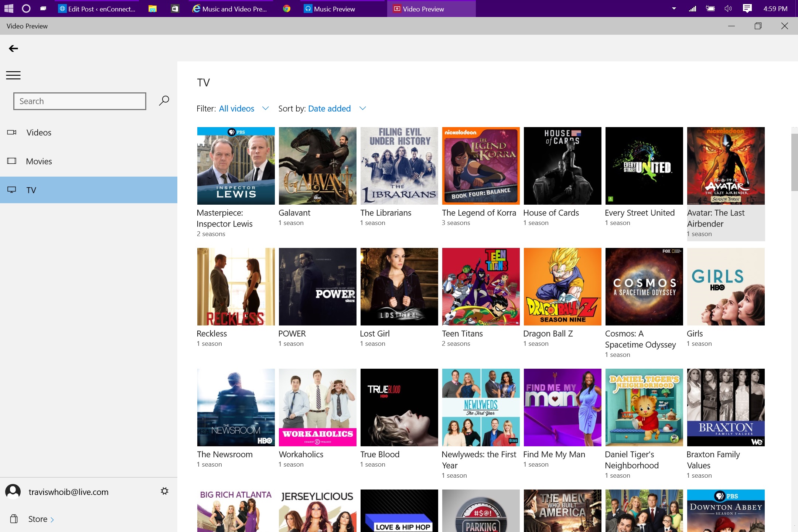Open Newlyweds: the First Year poster
Viewport: 798px width, 532px height.
tap(481, 407)
